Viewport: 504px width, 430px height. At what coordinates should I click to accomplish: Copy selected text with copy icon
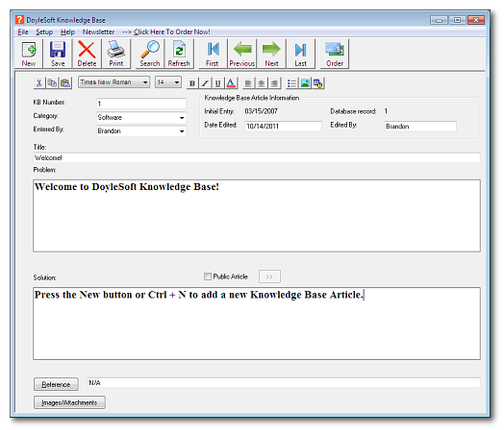[x=52, y=83]
